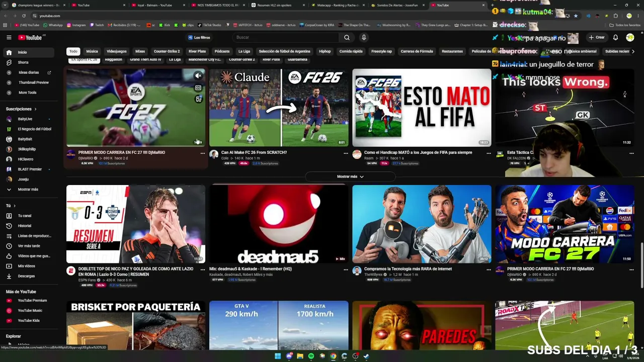644x362 pixels.
Task: Select the Videojuegos filter chip
Action: [117, 51]
